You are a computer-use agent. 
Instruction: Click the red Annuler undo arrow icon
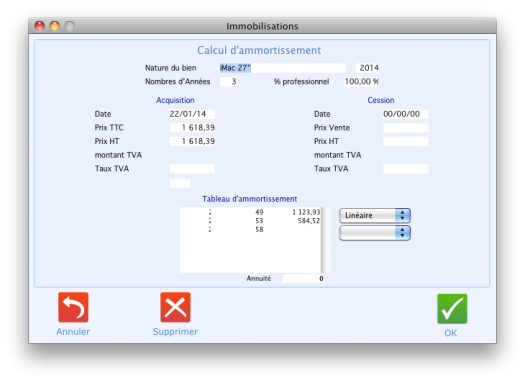[73, 307]
